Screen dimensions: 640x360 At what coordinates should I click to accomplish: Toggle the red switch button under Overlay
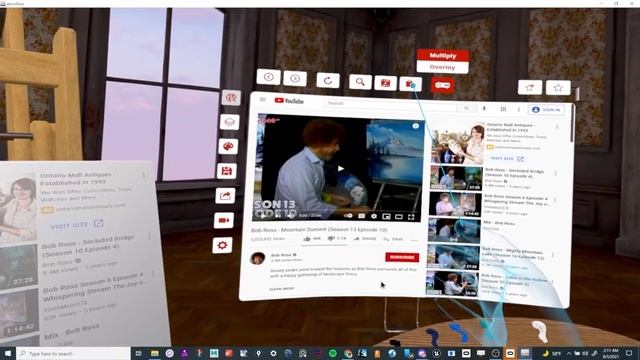tap(442, 85)
